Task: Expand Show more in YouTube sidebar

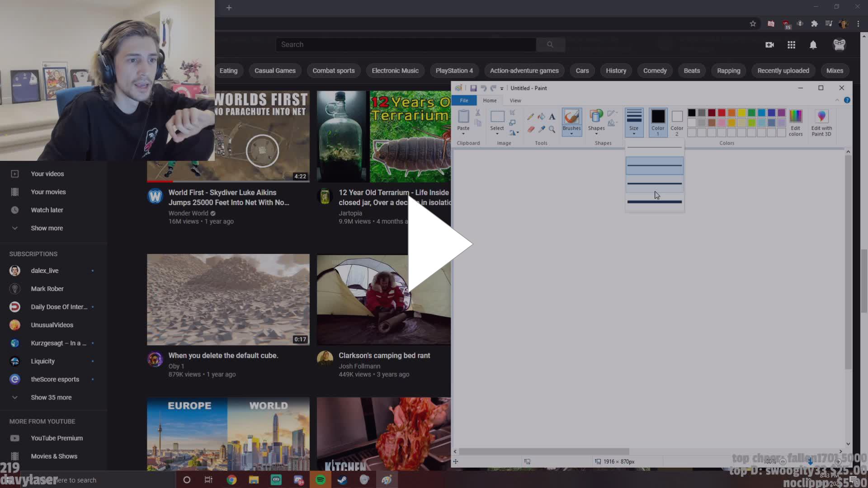Action: coord(47,228)
